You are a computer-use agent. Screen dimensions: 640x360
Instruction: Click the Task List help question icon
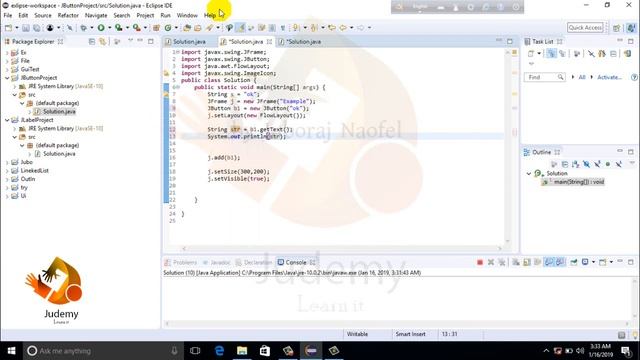click(634, 77)
